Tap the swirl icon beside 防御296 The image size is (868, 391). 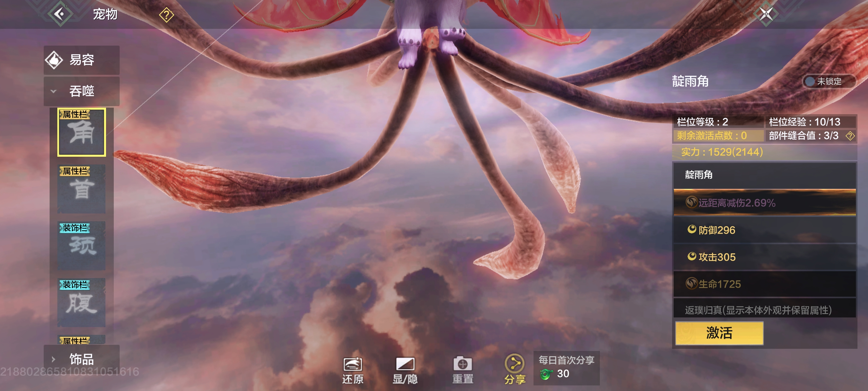pos(692,229)
